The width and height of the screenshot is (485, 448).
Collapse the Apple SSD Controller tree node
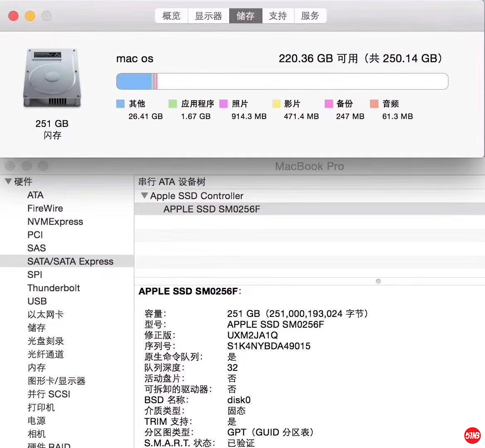coord(144,196)
